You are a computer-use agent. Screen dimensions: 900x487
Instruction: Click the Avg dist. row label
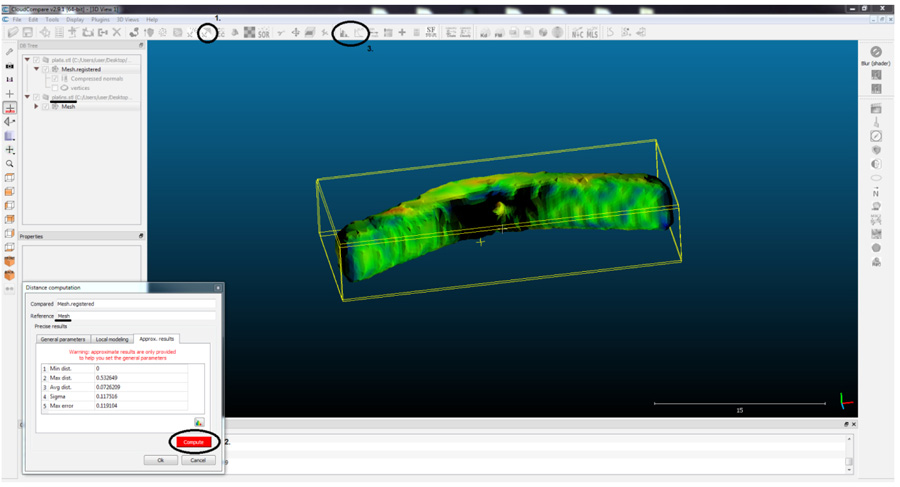60,387
